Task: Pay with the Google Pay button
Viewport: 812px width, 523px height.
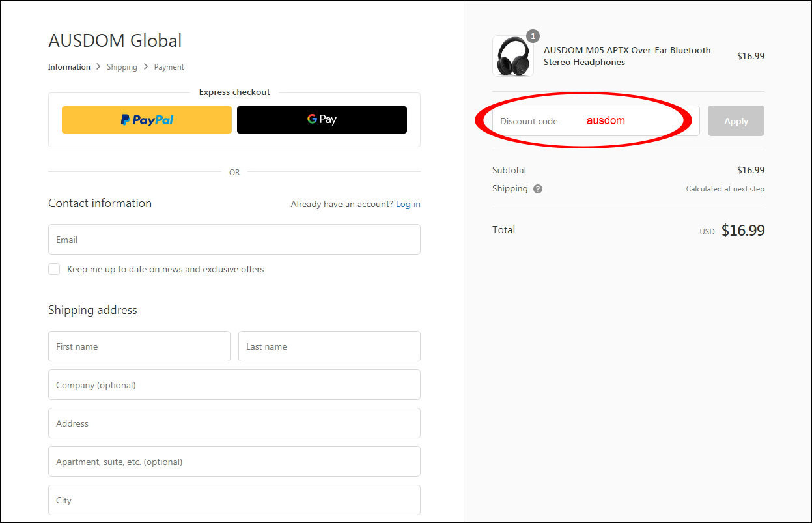Action: [x=322, y=120]
